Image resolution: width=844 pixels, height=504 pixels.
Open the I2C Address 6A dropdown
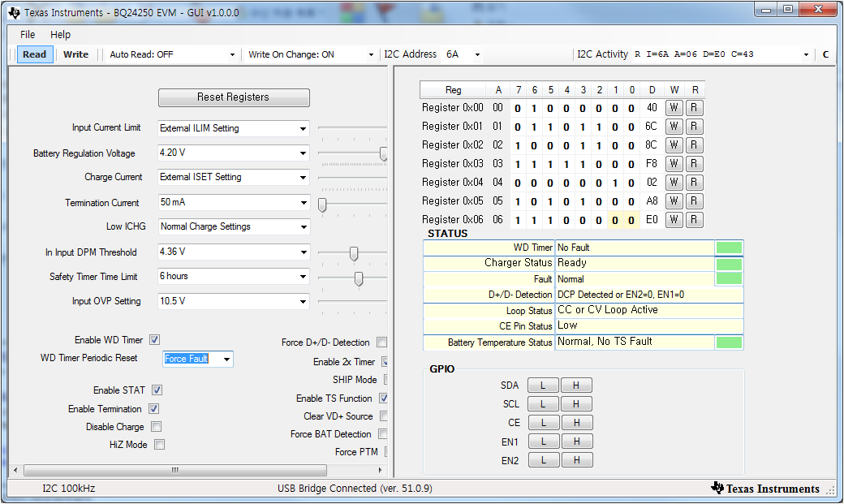click(477, 54)
